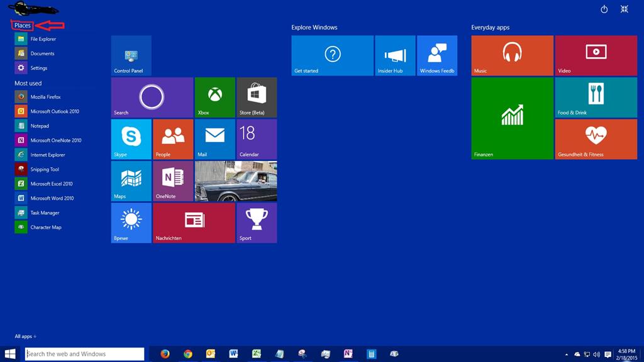Open Excel from the taskbar
The height and width of the screenshot is (362, 644).
coord(257,354)
